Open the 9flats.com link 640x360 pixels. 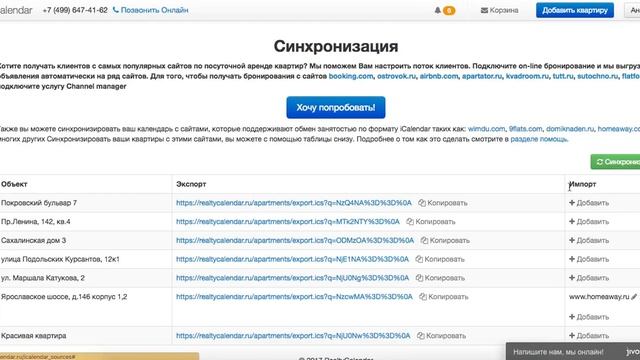(x=525, y=129)
